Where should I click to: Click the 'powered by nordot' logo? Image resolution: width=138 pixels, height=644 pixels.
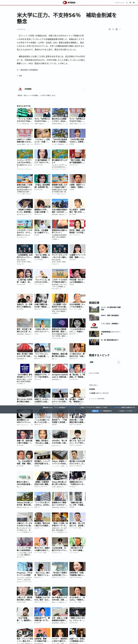coord(97,399)
